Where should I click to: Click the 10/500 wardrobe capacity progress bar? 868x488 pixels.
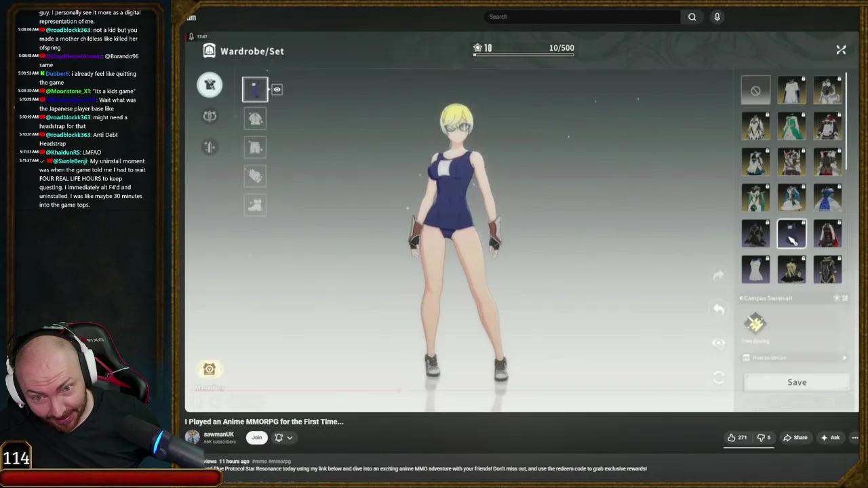(x=524, y=54)
